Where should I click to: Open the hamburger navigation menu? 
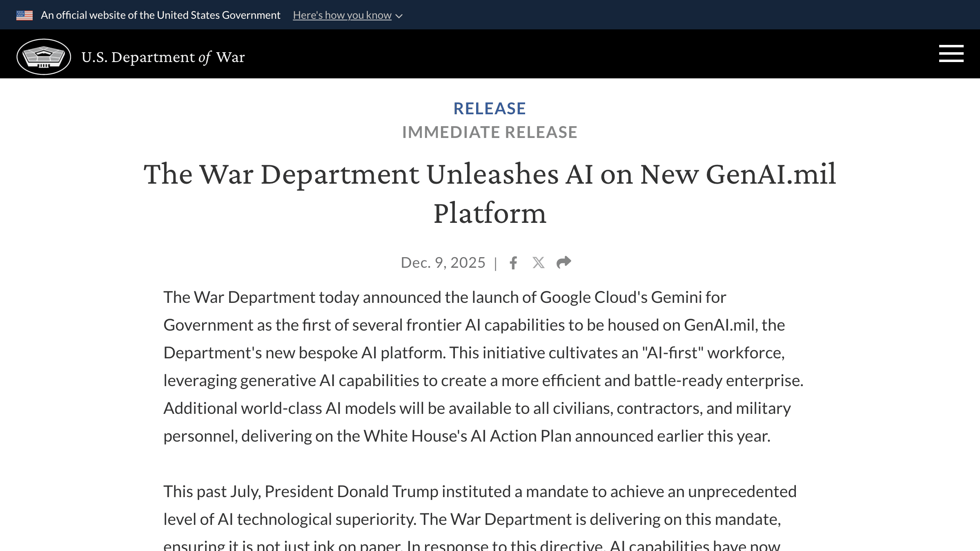pyautogui.click(x=951, y=53)
